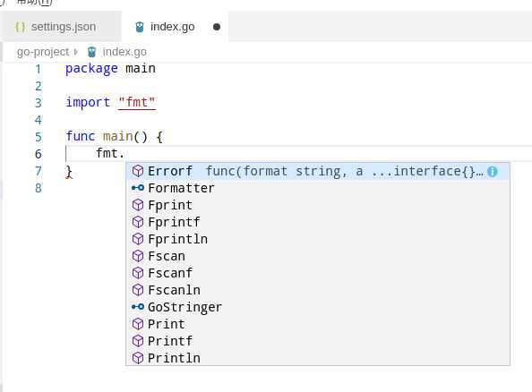
Task: Click the interface icon beside GoStringer
Action: [x=138, y=307]
